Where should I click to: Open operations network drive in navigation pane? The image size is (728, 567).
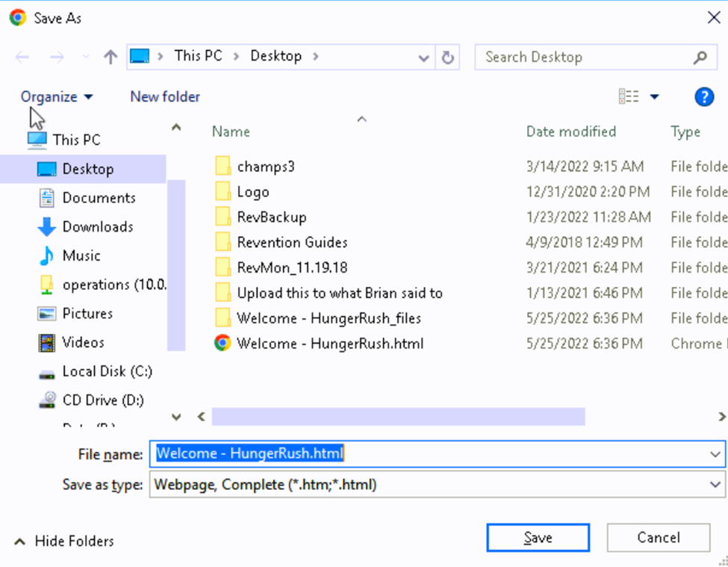coord(115,284)
